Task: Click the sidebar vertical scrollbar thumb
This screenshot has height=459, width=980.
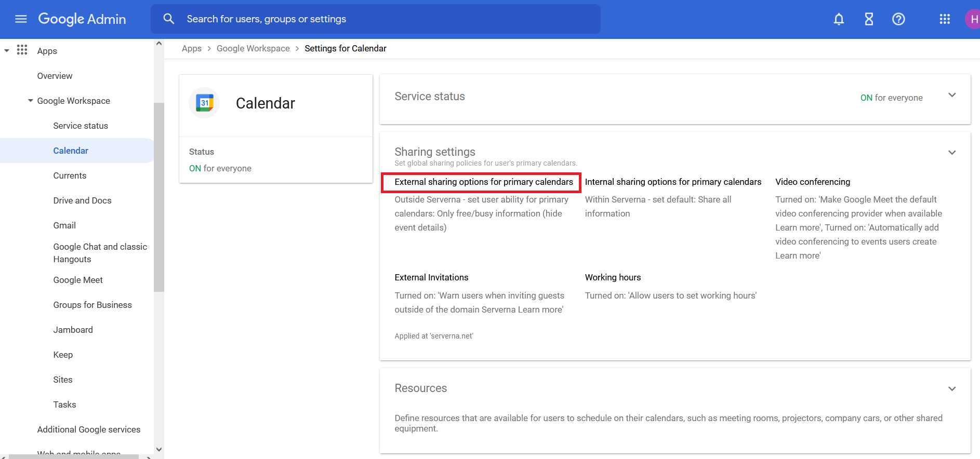Action: (x=159, y=197)
